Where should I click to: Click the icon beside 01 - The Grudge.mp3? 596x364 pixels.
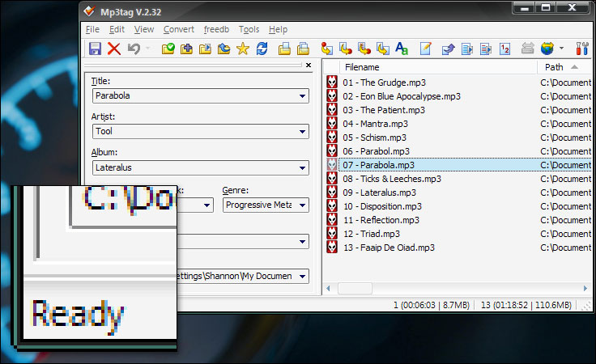coord(332,83)
